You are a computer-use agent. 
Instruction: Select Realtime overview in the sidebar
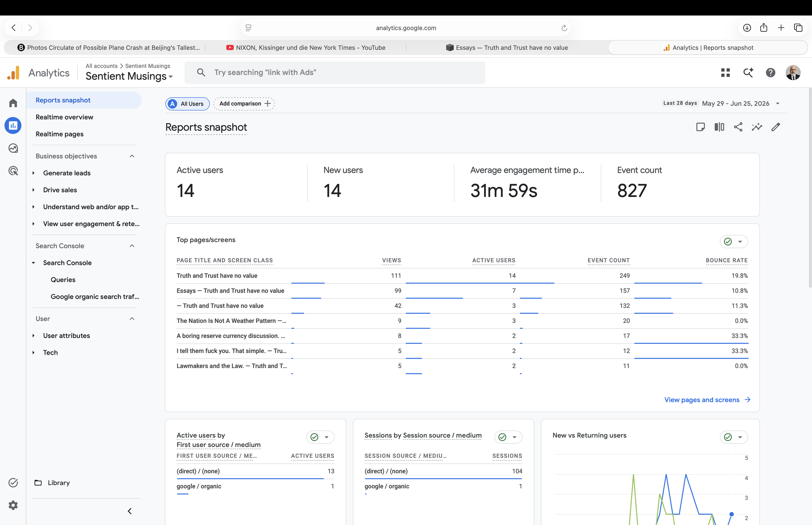click(64, 117)
